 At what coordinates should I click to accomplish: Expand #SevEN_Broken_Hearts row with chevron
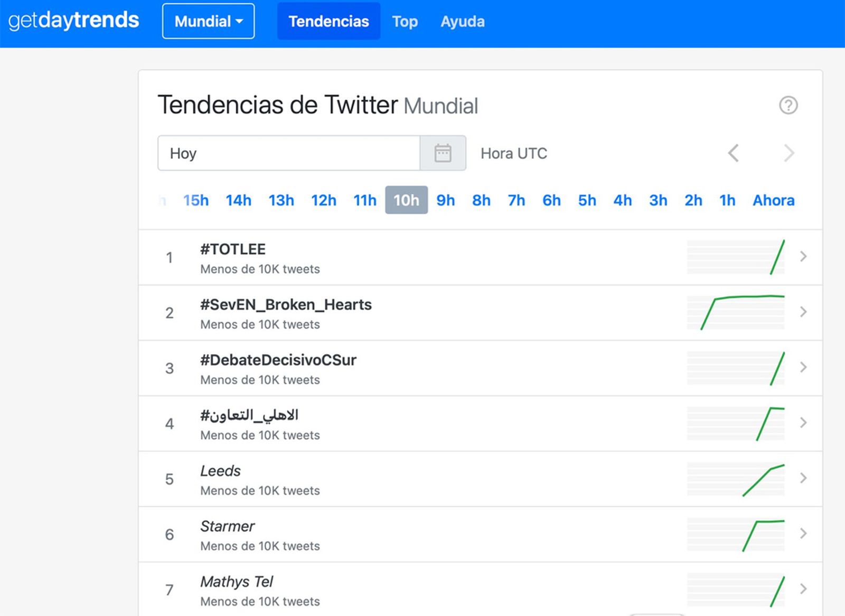click(803, 312)
